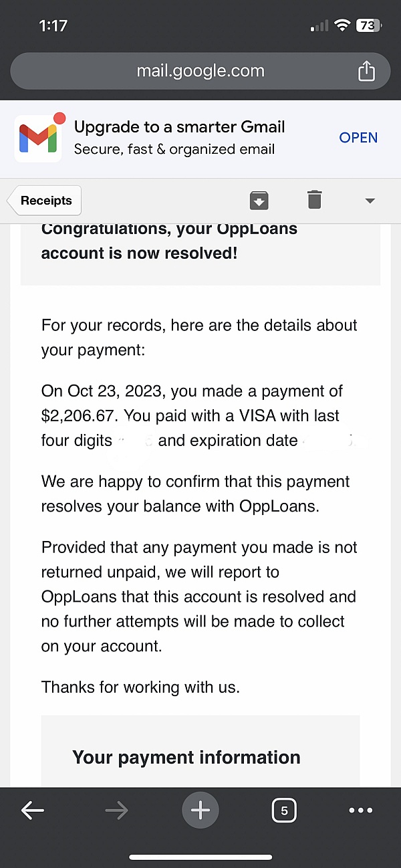The image size is (401, 868).
Task: Tap the browser forward arrow
Action: click(116, 810)
